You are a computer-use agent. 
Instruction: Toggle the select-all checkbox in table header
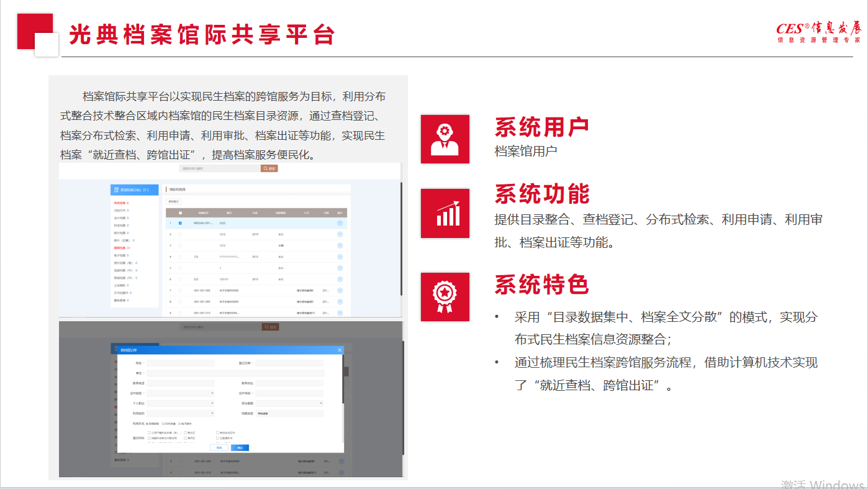[180, 213]
